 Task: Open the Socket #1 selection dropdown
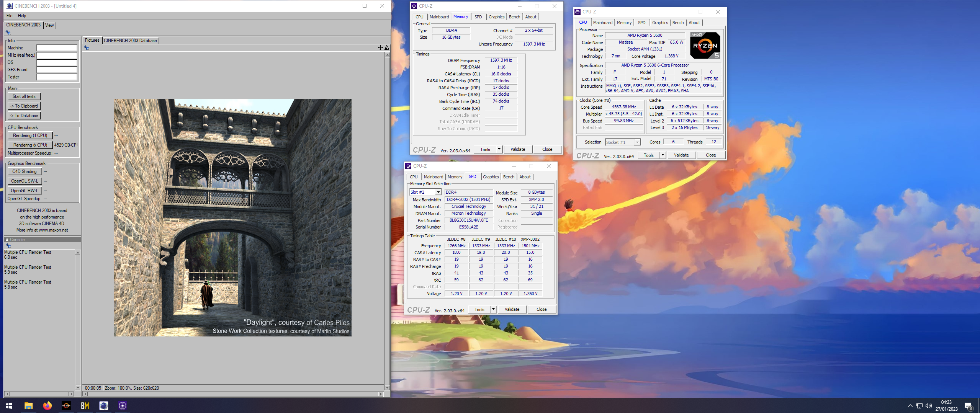[622, 142]
